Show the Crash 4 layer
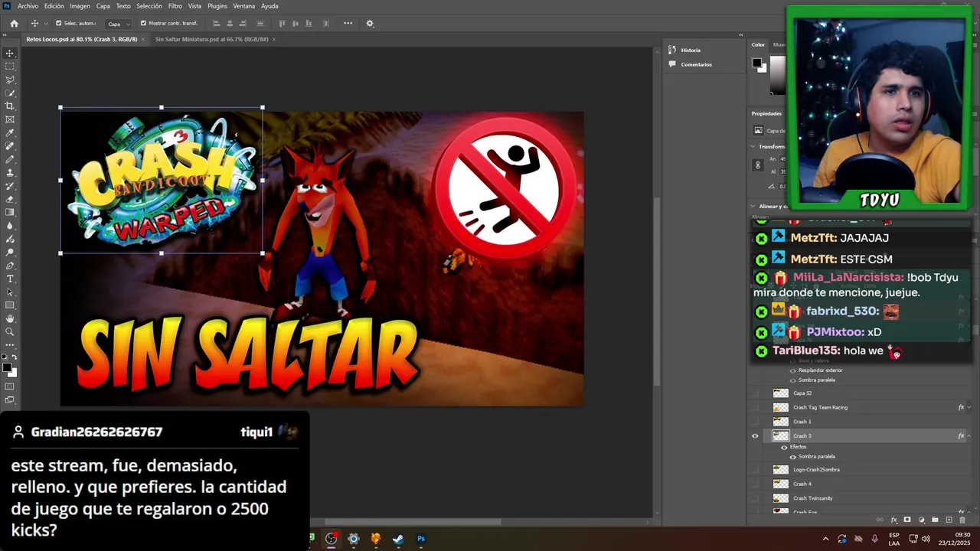The height and width of the screenshot is (551, 980). click(x=755, y=484)
